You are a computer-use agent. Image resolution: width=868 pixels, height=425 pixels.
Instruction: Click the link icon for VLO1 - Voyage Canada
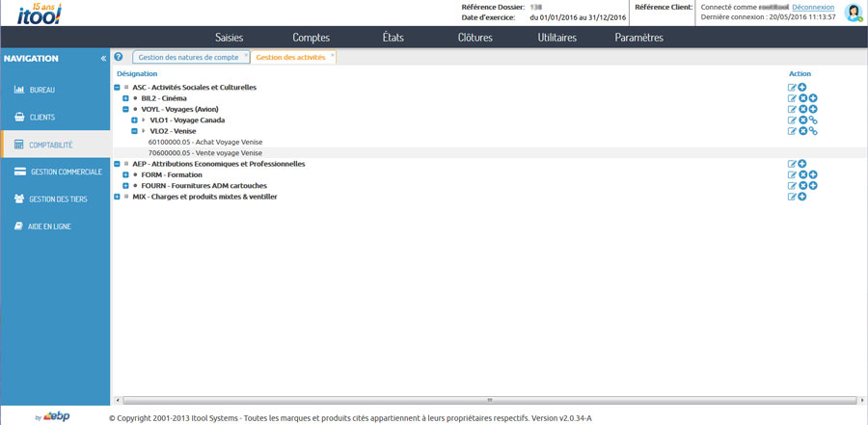(813, 120)
